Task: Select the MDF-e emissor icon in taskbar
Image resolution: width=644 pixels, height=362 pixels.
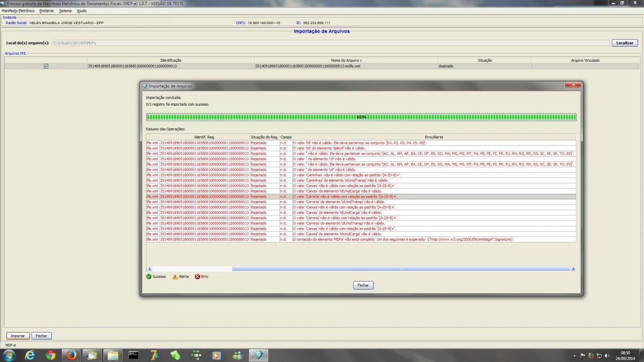Action: [259, 355]
